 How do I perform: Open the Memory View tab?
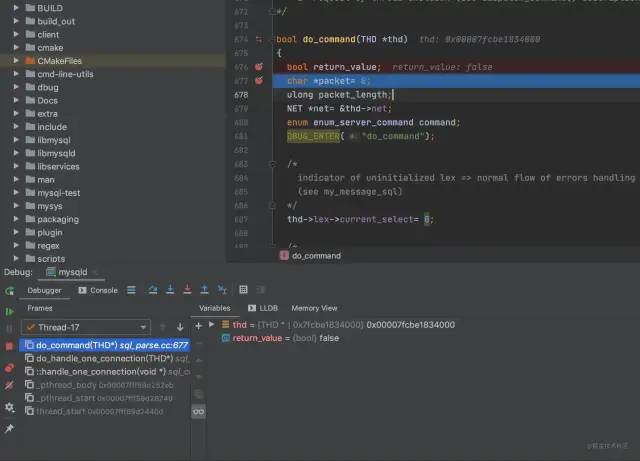click(314, 308)
